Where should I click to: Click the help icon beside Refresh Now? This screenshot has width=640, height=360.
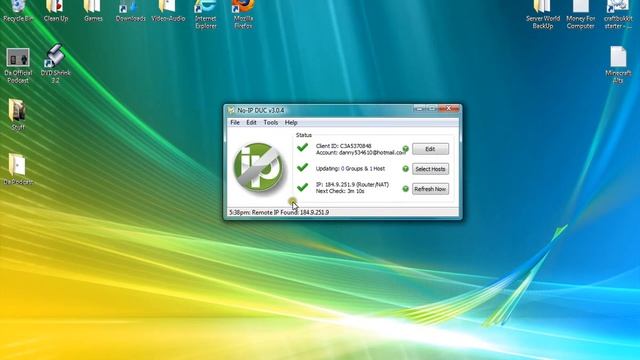(405, 189)
